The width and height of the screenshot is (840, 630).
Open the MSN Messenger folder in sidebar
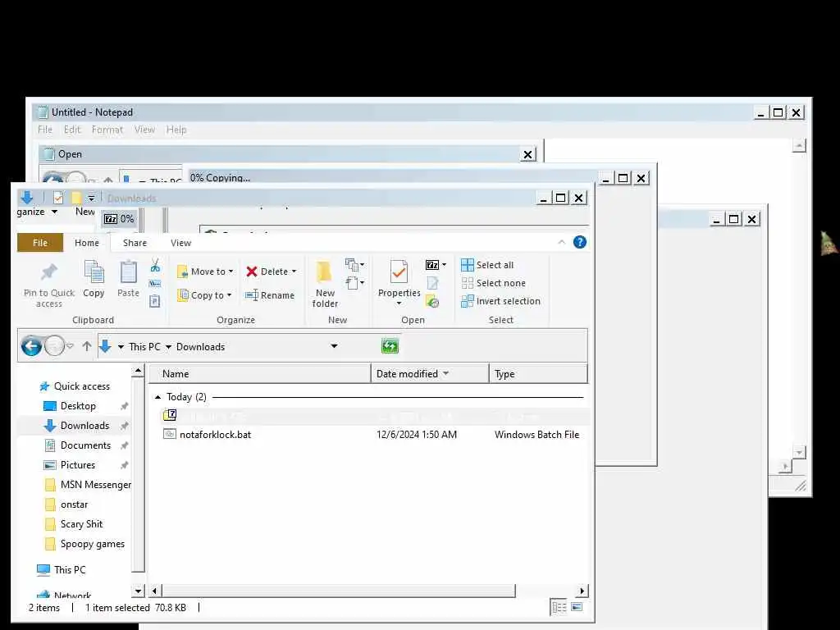coord(89,485)
